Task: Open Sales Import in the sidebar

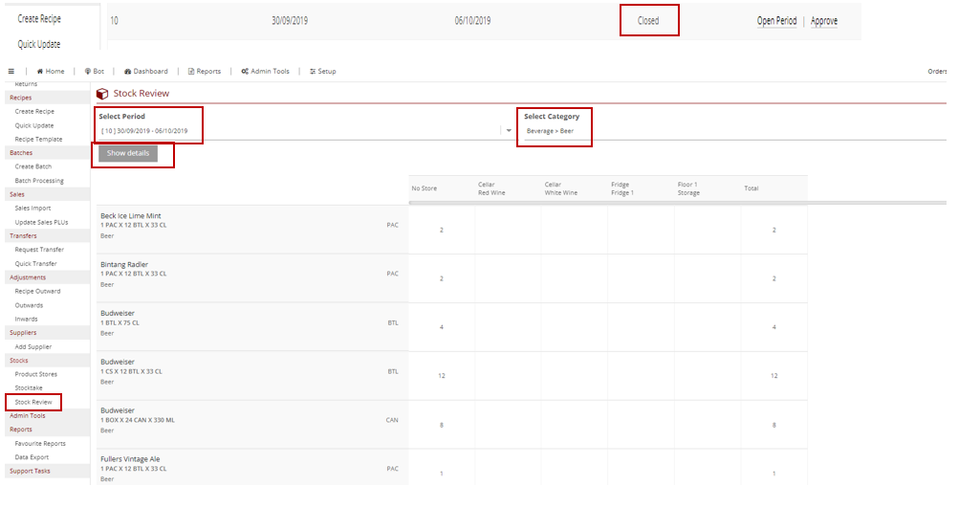Action: pos(33,208)
